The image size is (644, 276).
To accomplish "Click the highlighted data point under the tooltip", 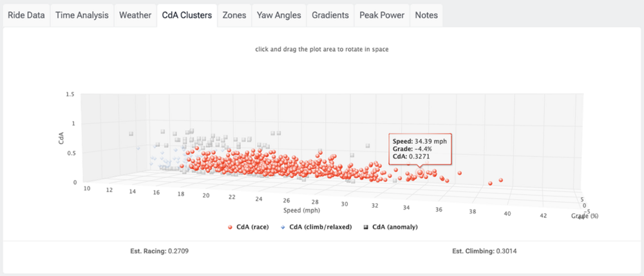I will (x=420, y=173).
